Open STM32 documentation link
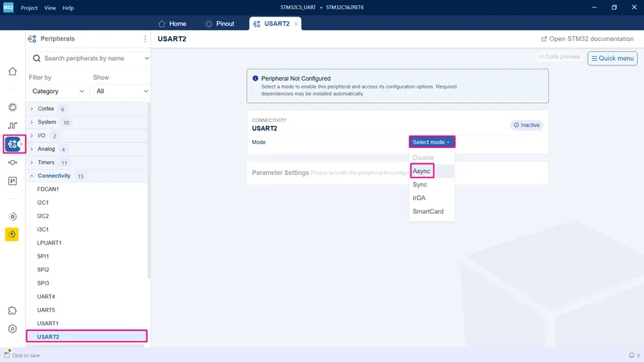 (587, 38)
